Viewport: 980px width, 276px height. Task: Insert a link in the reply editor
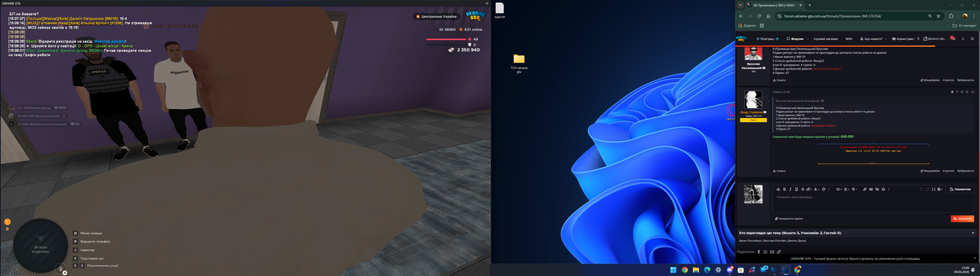tap(864, 189)
